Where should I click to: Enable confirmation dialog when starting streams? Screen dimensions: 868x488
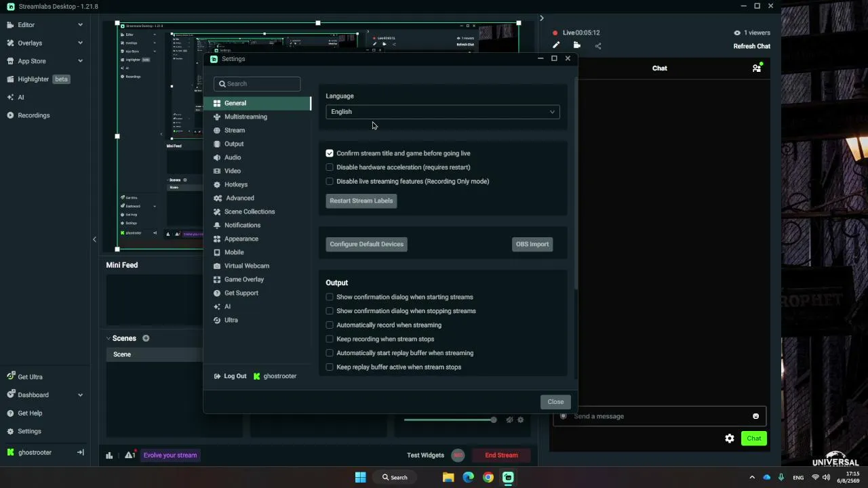pyautogui.click(x=330, y=297)
